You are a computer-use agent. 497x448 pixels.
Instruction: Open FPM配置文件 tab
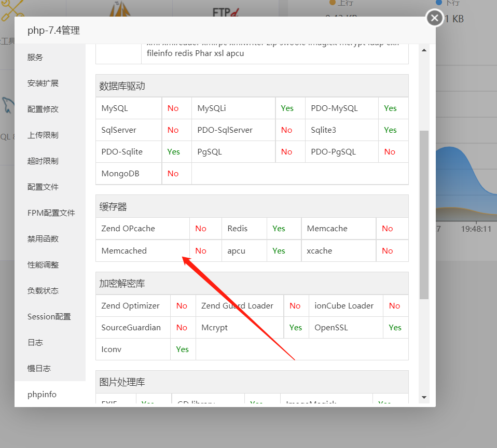click(x=51, y=213)
